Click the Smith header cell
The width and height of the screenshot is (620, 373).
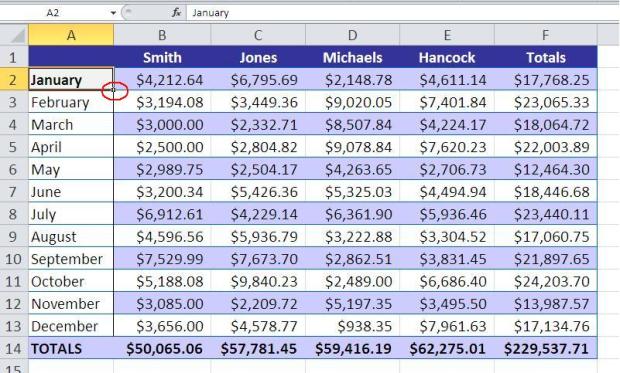point(163,57)
